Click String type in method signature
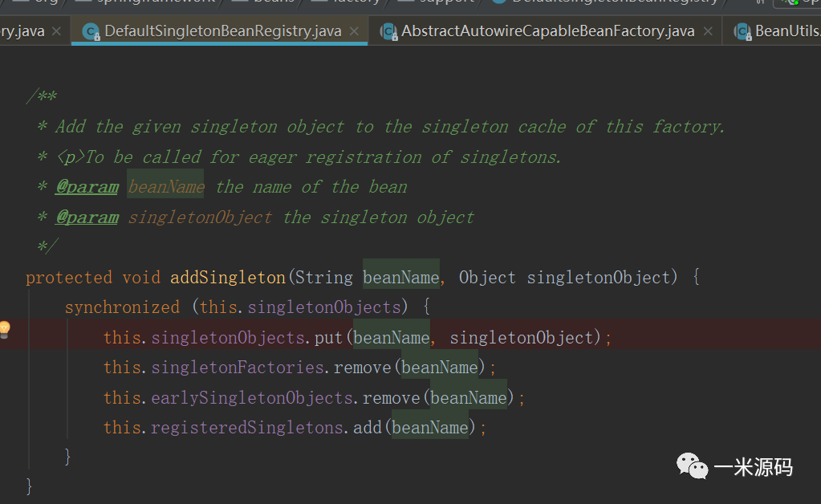This screenshot has width=821, height=504. tap(324, 278)
